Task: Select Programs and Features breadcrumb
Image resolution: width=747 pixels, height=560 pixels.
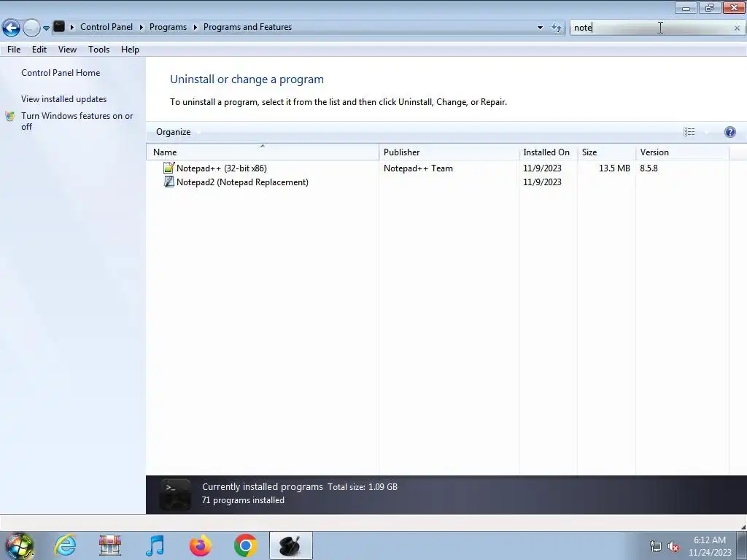Action: [x=247, y=27]
